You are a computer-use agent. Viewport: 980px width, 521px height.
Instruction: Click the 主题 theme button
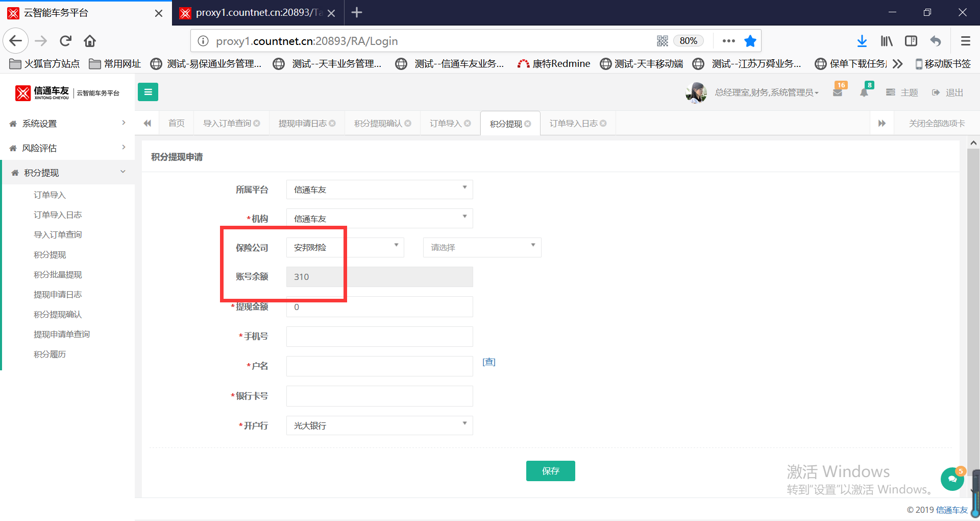(x=902, y=92)
